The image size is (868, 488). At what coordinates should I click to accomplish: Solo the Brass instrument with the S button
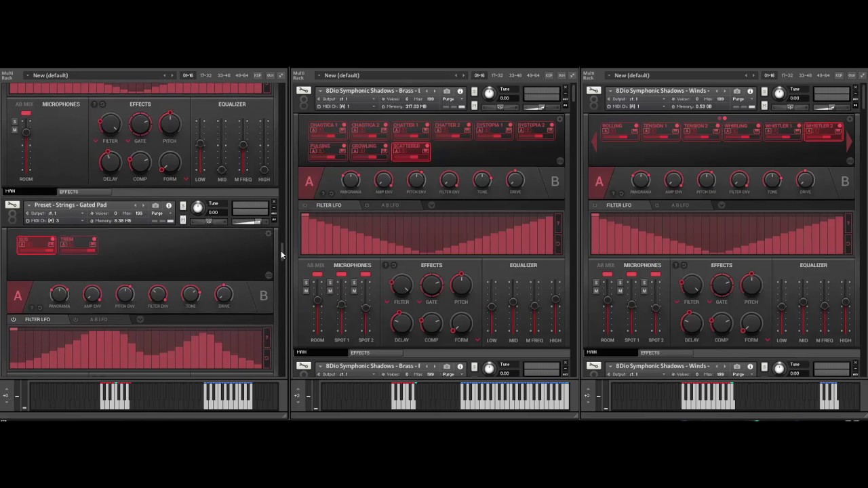(474, 91)
